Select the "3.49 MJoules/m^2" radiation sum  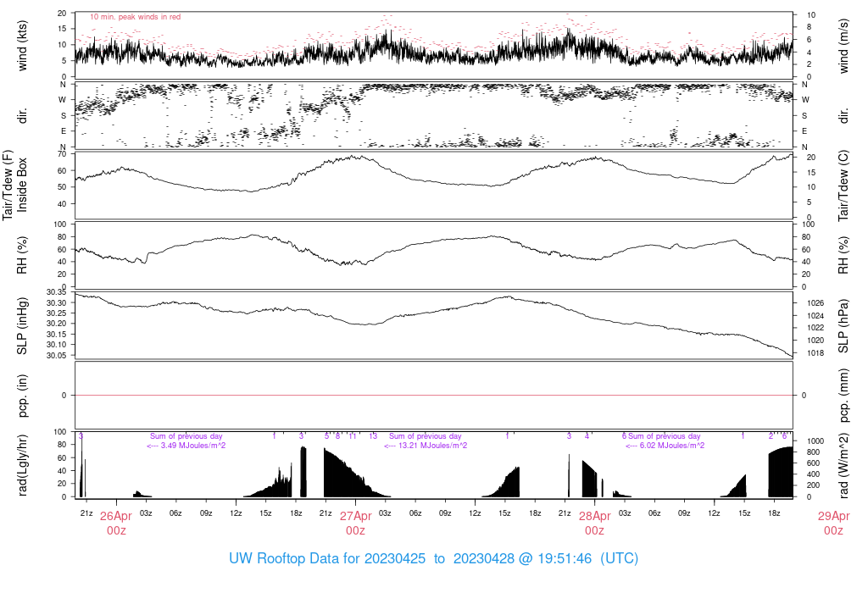click(193, 446)
